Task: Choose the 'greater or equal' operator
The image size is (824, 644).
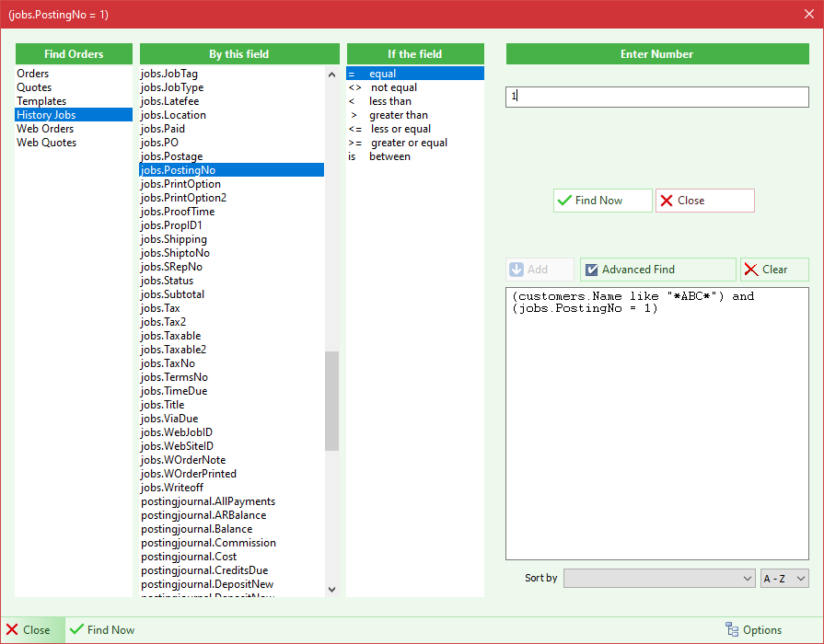Action: [415, 143]
